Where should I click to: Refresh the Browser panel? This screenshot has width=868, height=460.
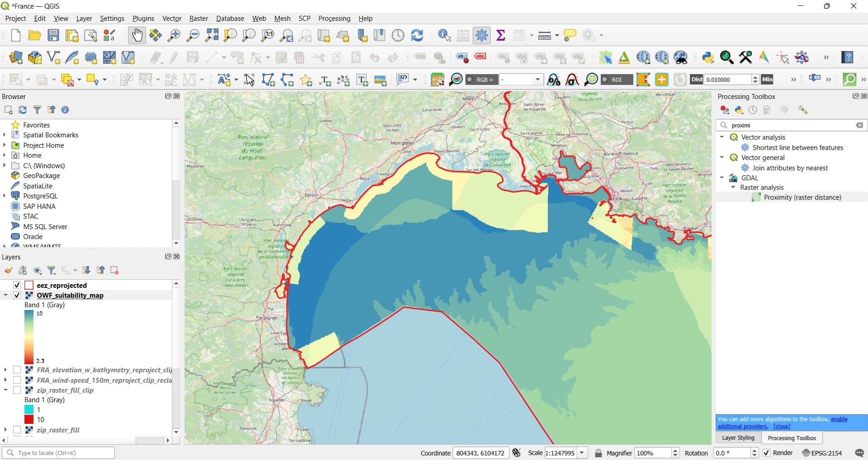pyautogui.click(x=23, y=110)
